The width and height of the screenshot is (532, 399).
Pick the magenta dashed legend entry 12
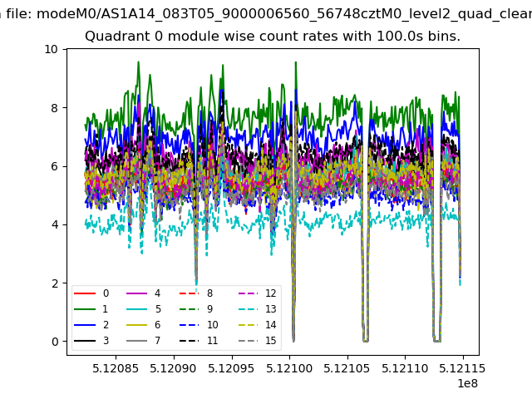(x=247, y=293)
